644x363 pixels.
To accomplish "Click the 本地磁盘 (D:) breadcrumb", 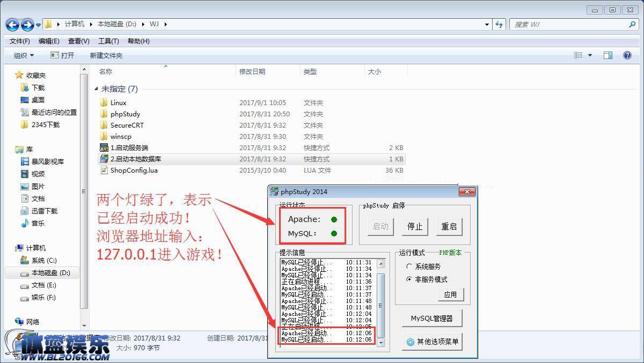I will point(118,24).
